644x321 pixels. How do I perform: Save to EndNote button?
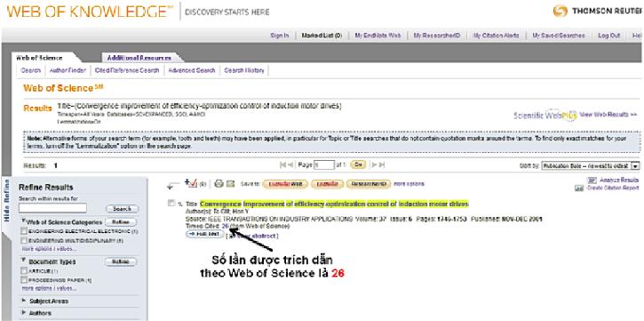(x=327, y=184)
